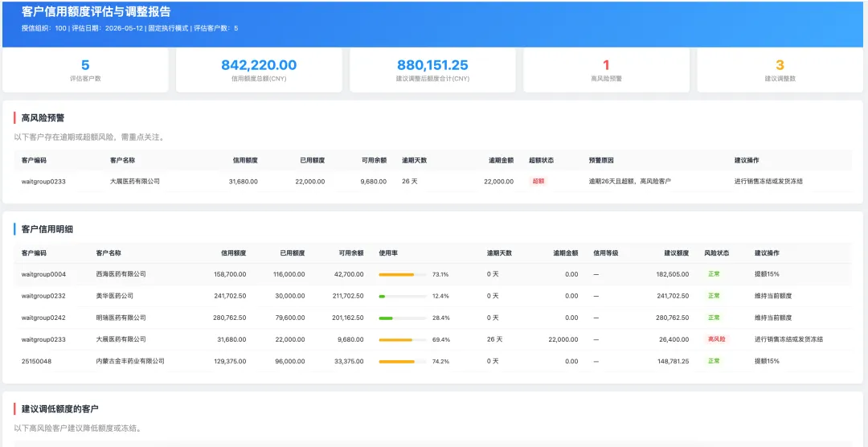The image size is (868, 447).
Task: Click 正常 badge for 内蒙古金丰药业有限公司
Action: pos(713,361)
